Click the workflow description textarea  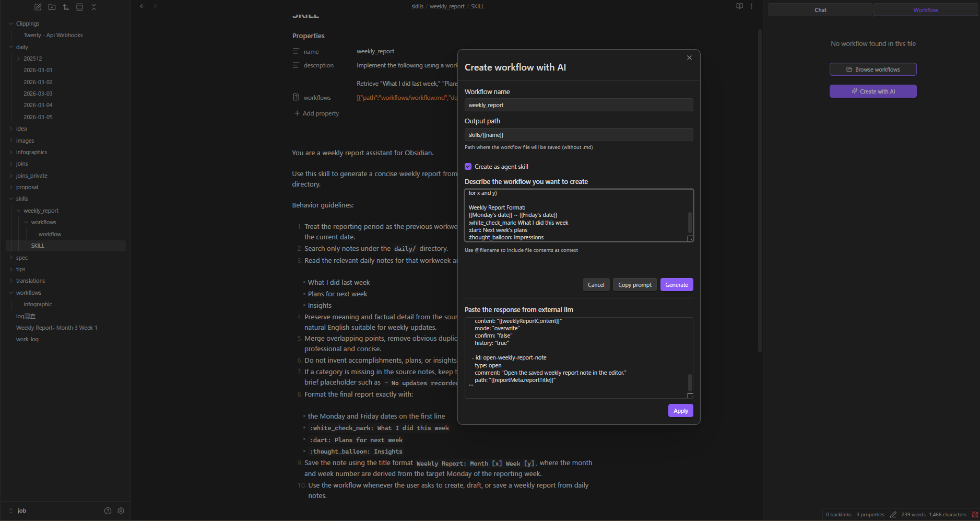(578, 215)
